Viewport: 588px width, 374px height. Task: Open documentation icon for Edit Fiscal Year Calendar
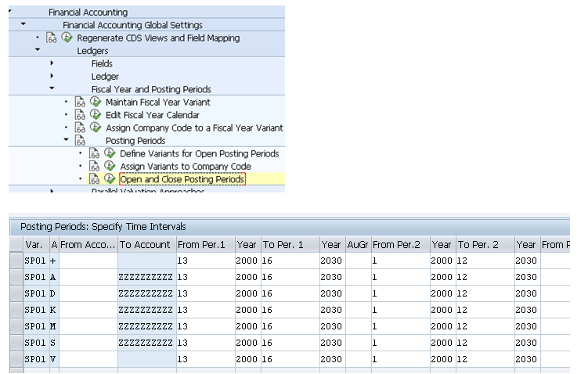(80, 115)
